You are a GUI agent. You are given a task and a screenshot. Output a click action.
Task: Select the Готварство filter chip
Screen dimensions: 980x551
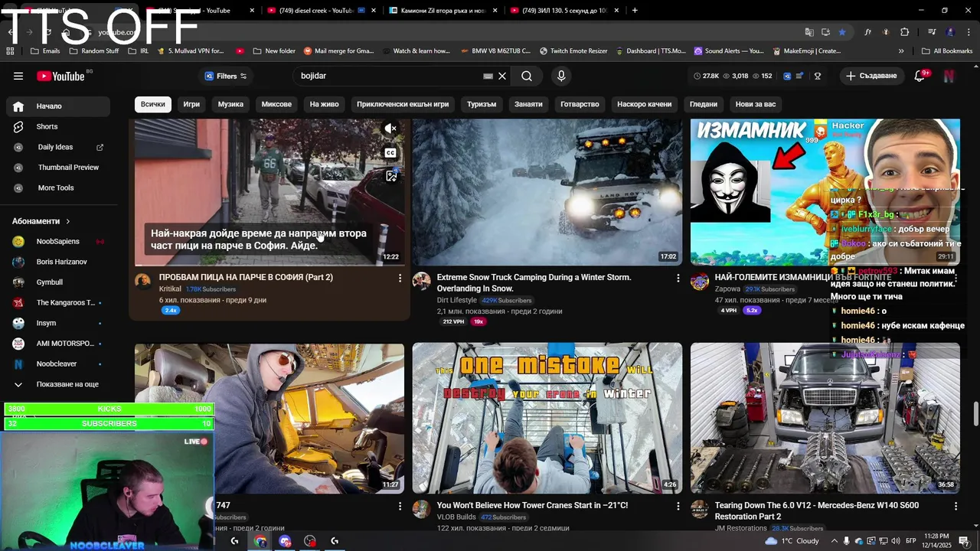pos(580,104)
